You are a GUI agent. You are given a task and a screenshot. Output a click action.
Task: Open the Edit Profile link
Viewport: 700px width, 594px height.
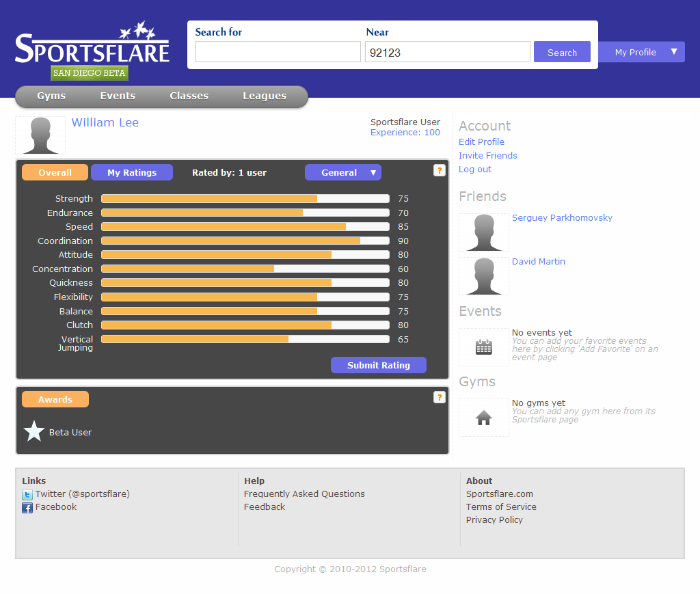(481, 142)
